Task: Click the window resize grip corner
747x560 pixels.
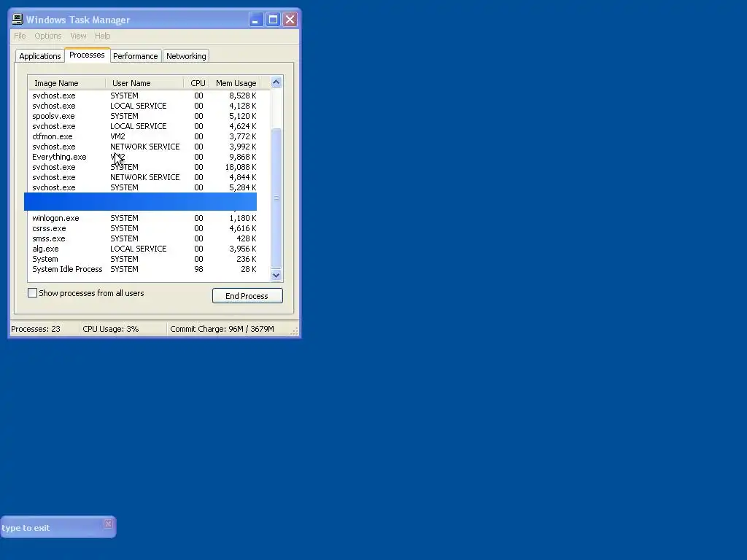Action: pos(295,331)
